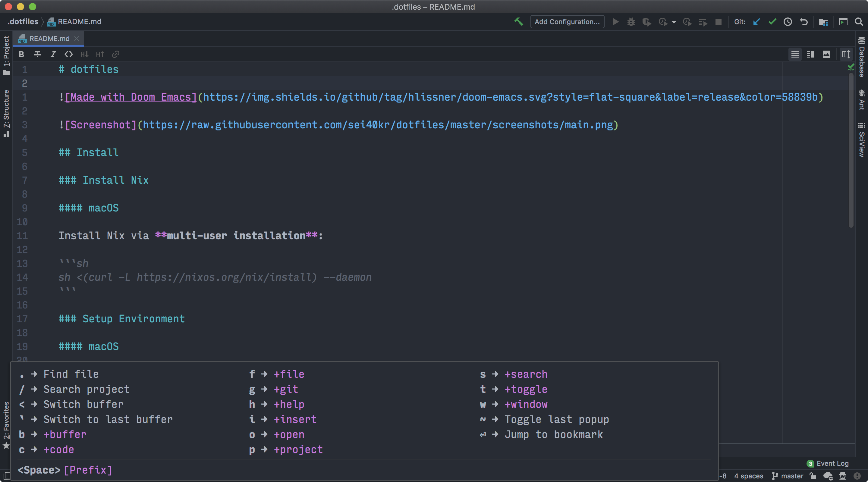Viewport: 868px width, 482px height.
Task: Toggle italic formatting
Action: tap(53, 54)
